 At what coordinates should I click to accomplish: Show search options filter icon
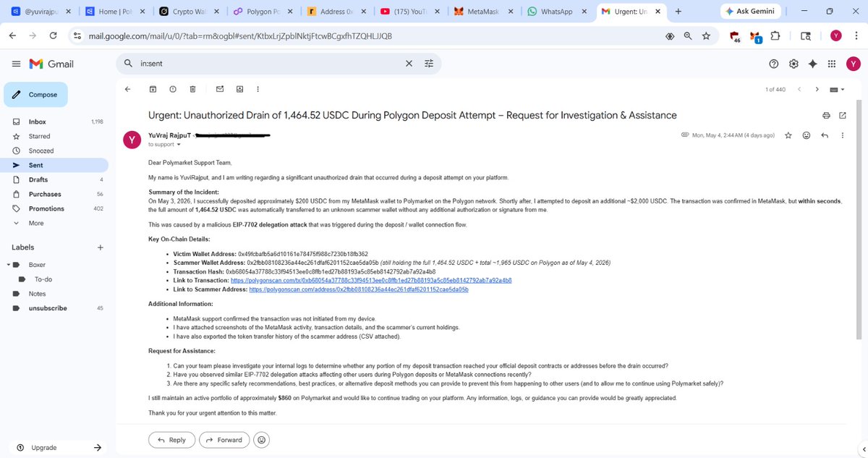point(428,64)
